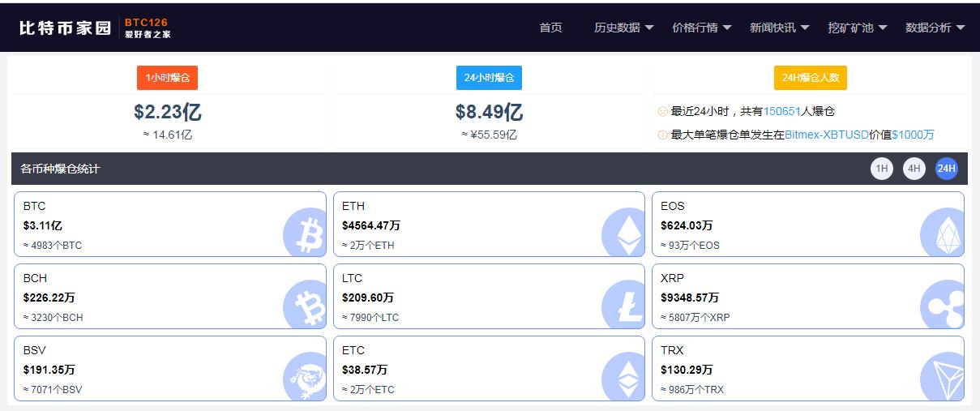Viewport: 980px width, 411px height.
Task: Go to 首页 in the navigation bar
Action: point(550,28)
